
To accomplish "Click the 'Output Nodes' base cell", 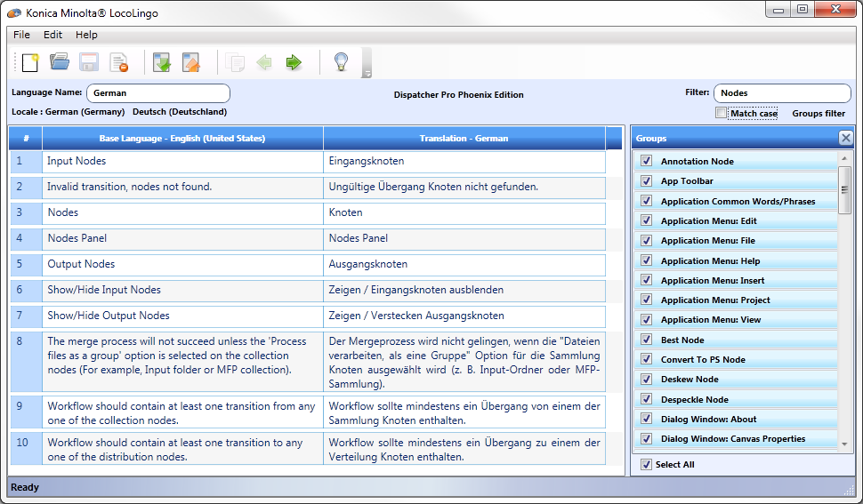I will pos(182,264).
